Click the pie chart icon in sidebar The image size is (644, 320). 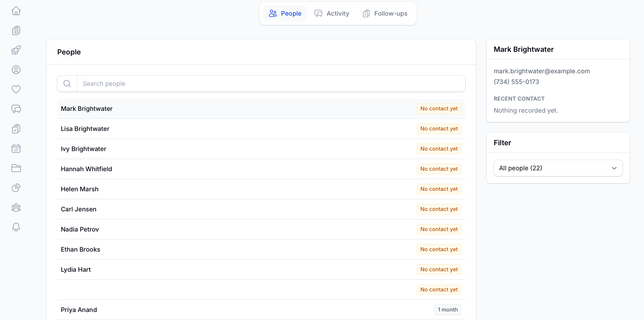click(x=16, y=188)
